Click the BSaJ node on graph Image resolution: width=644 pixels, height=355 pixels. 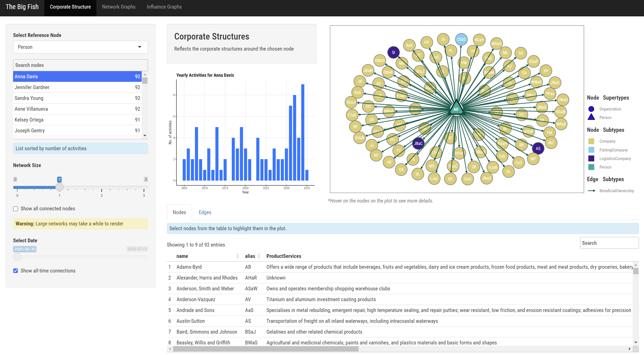pos(351,102)
